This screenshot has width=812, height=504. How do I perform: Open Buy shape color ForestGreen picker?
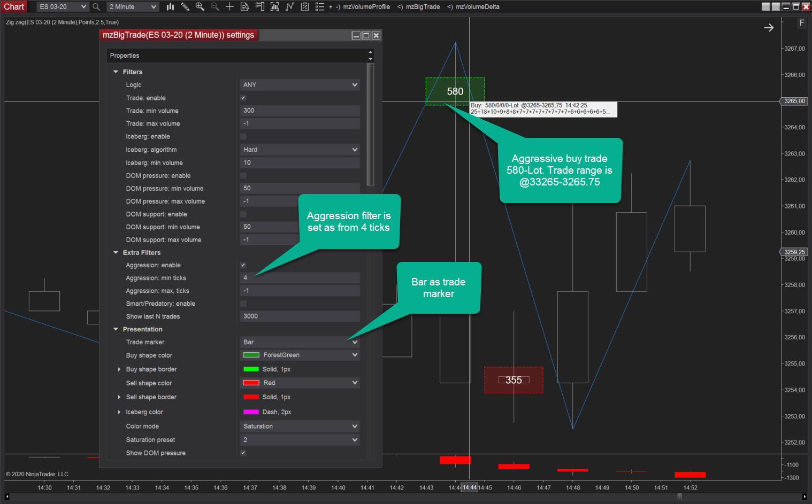point(300,355)
